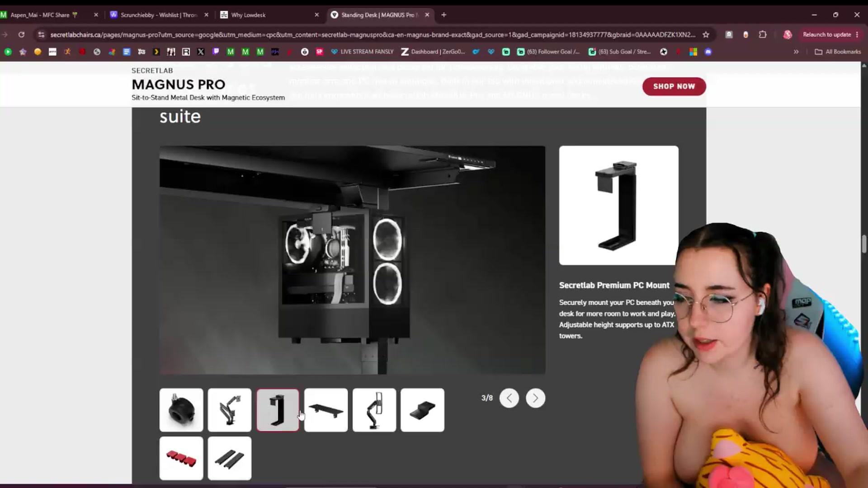Reload the current page
This screenshot has width=868, height=488.
[21, 35]
